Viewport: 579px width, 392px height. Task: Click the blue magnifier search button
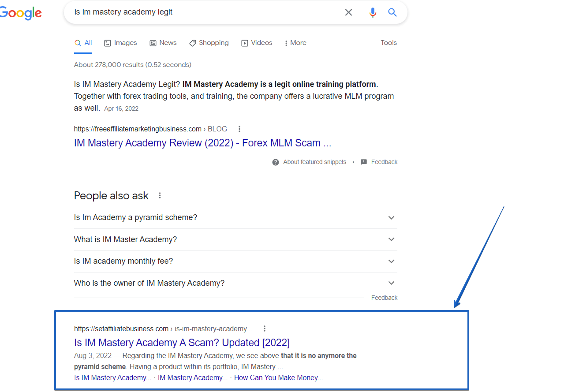coord(392,12)
